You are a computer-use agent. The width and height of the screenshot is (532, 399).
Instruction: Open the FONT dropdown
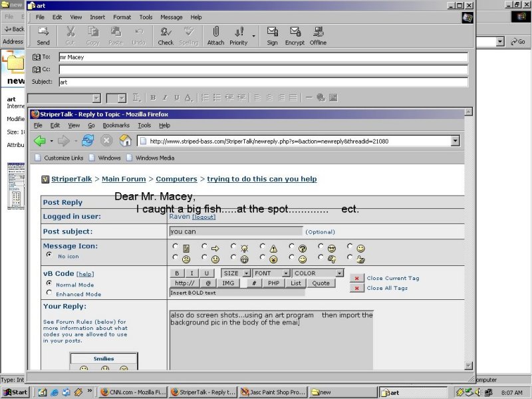pyautogui.click(x=271, y=273)
